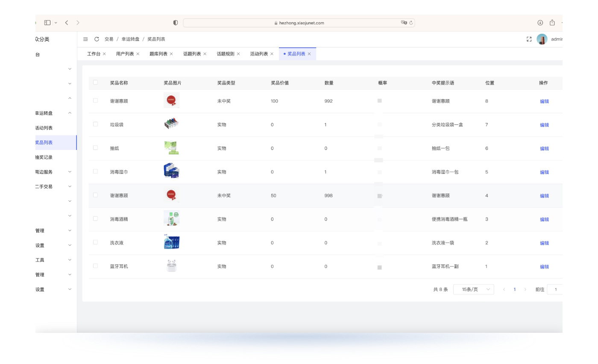598x364 pixels.
Task: Click 编辑 for the 消毒湿巾 row
Action: coord(544,172)
